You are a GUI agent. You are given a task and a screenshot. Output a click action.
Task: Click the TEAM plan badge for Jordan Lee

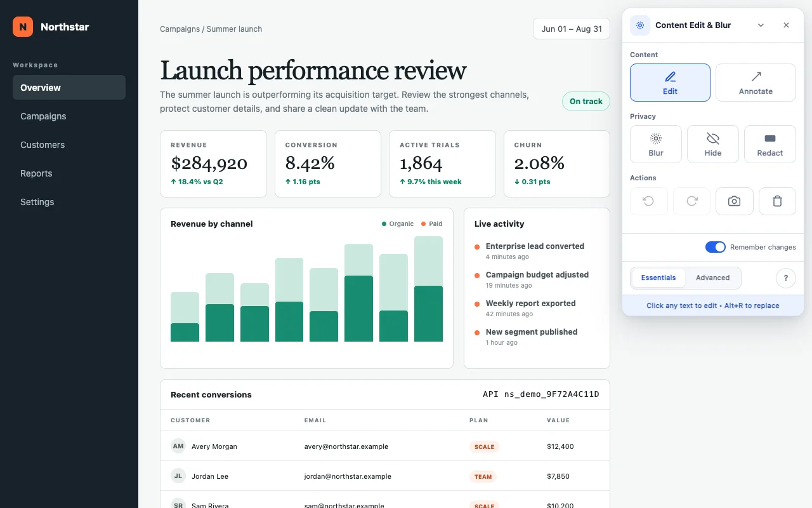[483, 476]
